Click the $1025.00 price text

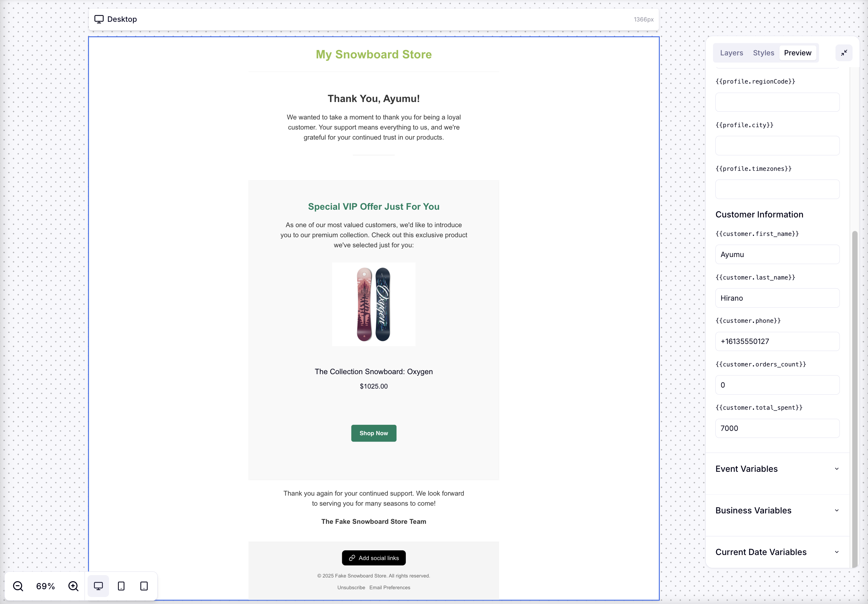374,387
